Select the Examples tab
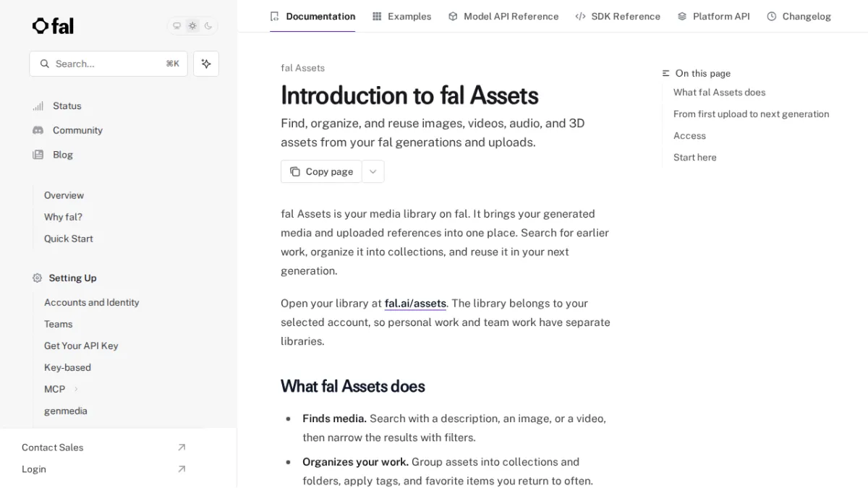The width and height of the screenshot is (868, 488). tap(401, 16)
